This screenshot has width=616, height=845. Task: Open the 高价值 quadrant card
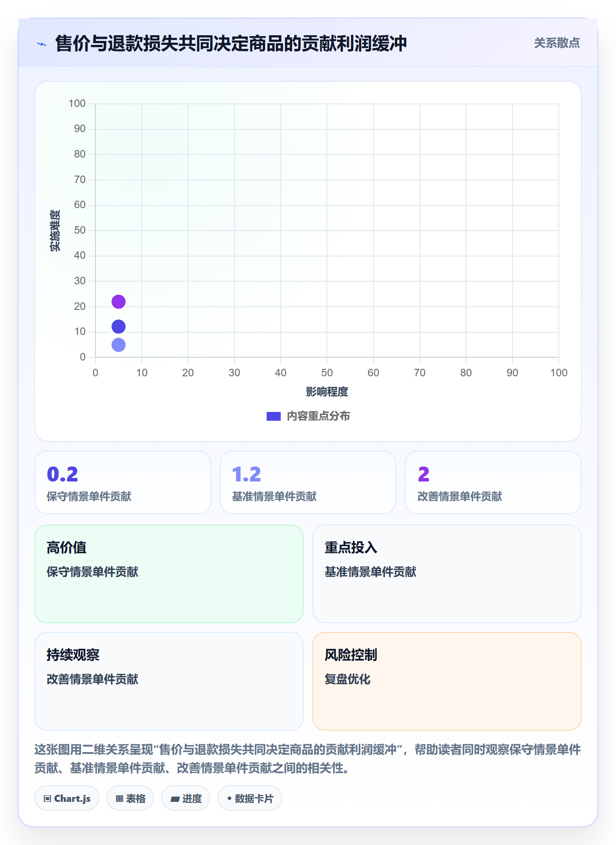click(x=169, y=574)
